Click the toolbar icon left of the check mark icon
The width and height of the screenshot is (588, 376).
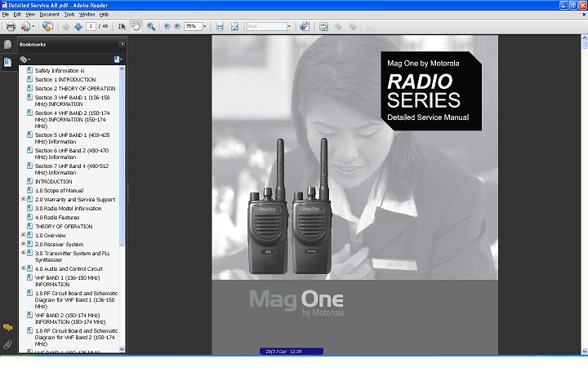click(x=305, y=27)
